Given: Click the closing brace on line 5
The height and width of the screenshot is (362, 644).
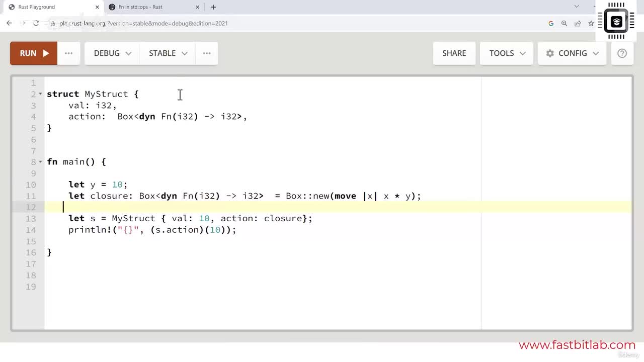Looking at the screenshot, I should (x=49, y=128).
